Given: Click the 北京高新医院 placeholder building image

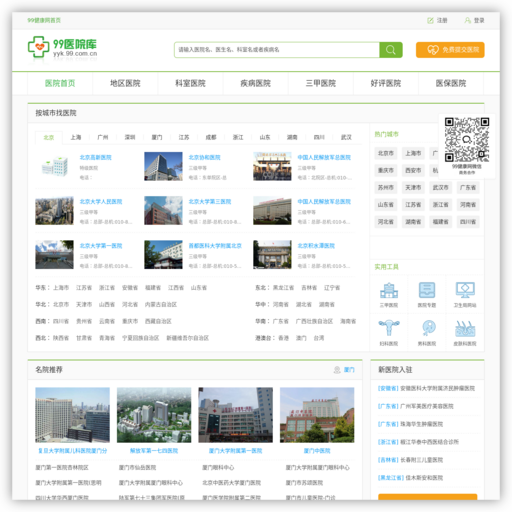Looking at the screenshot, I should tap(54, 166).
